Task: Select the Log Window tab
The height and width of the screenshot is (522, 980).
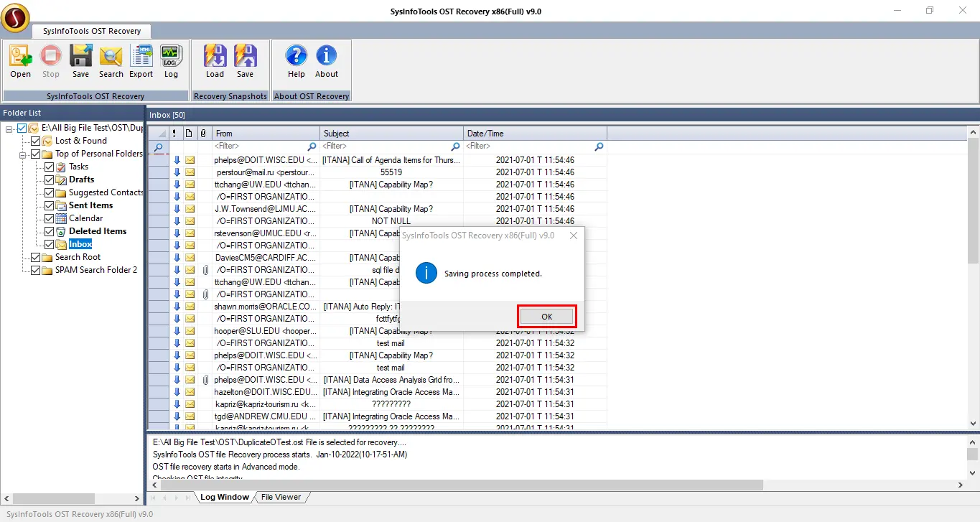Action: tap(224, 497)
